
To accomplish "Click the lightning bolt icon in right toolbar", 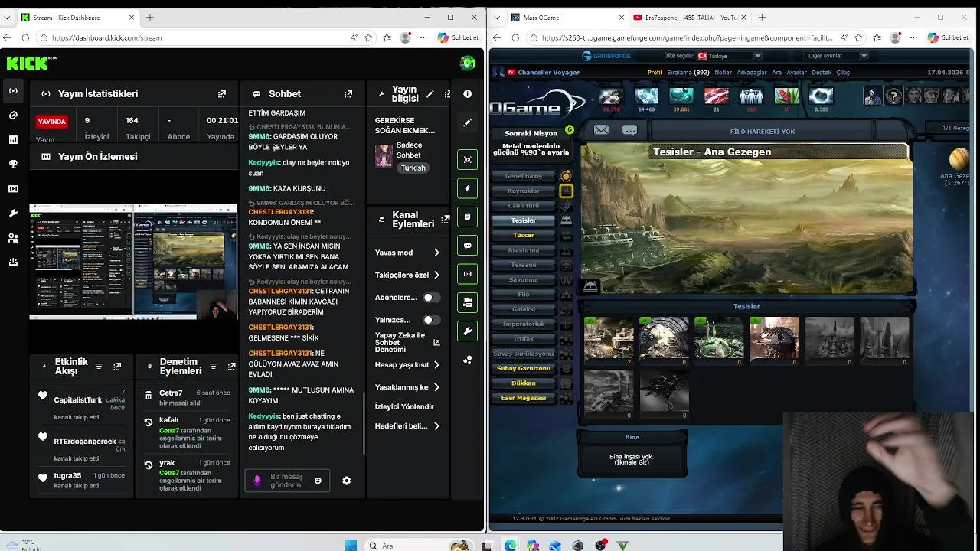I will tap(467, 188).
